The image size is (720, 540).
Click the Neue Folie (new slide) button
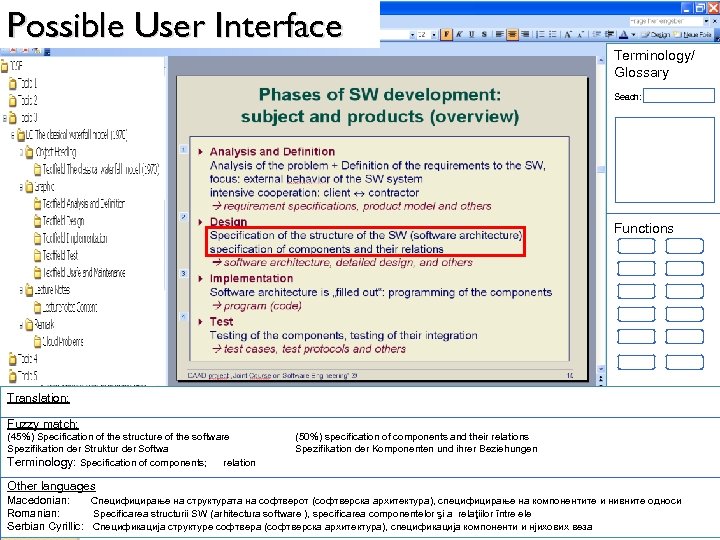(x=692, y=35)
